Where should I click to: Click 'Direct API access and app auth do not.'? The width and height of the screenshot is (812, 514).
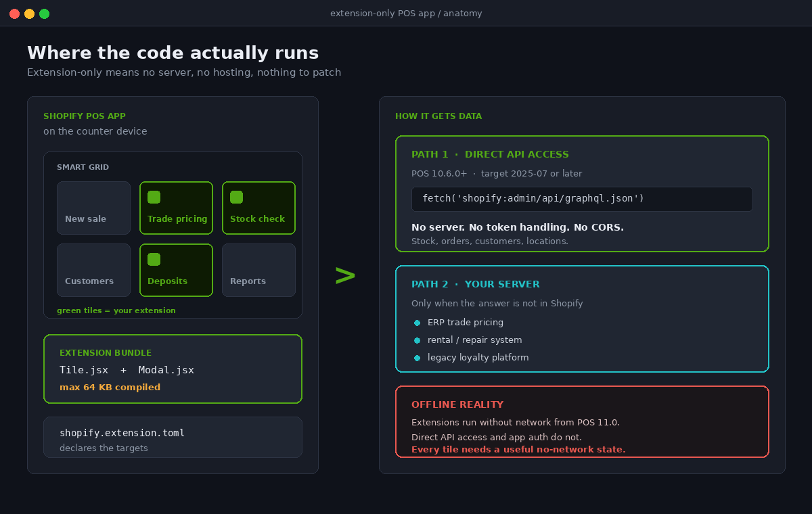497,438
